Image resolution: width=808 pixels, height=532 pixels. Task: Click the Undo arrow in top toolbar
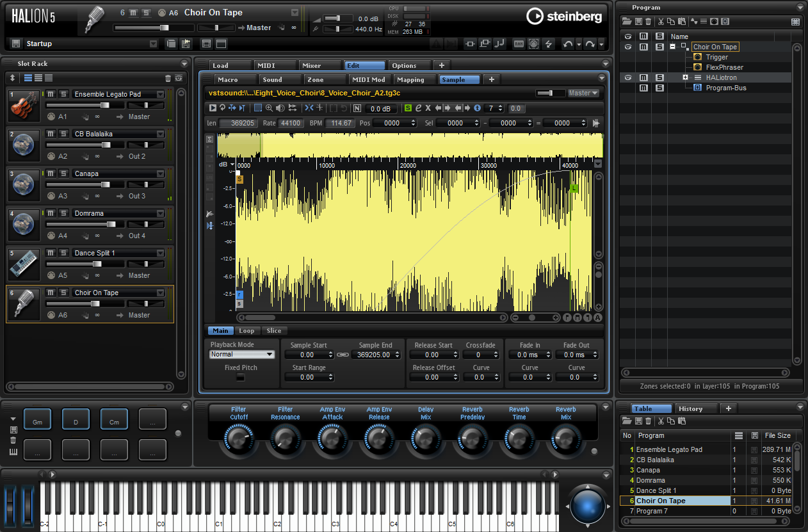tap(567, 44)
